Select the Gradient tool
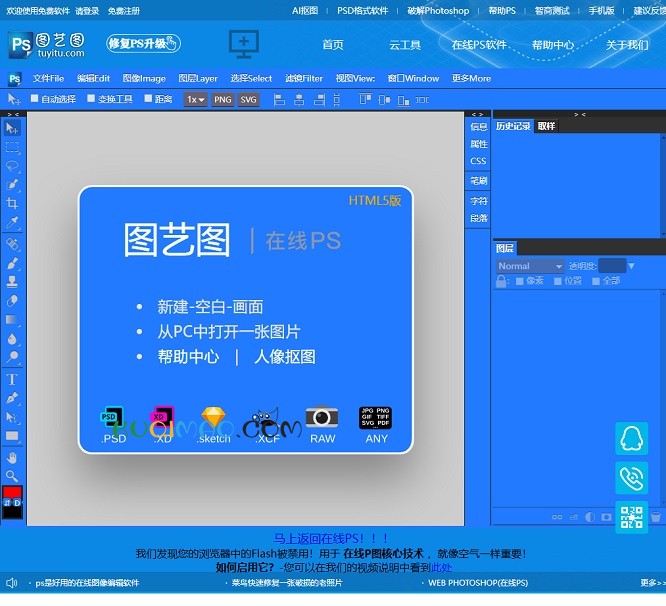The image size is (666, 606). [12, 319]
